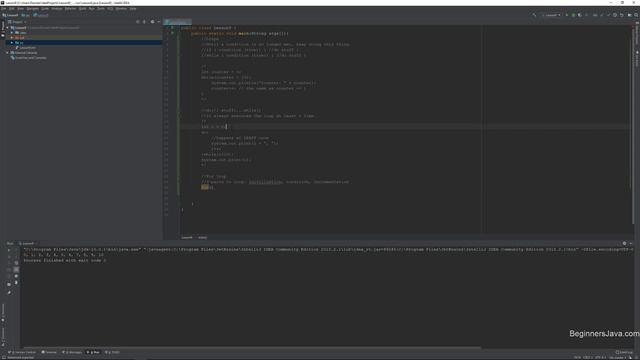
Task: Click the main breadcrumb below editor
Action: [202, 238]
